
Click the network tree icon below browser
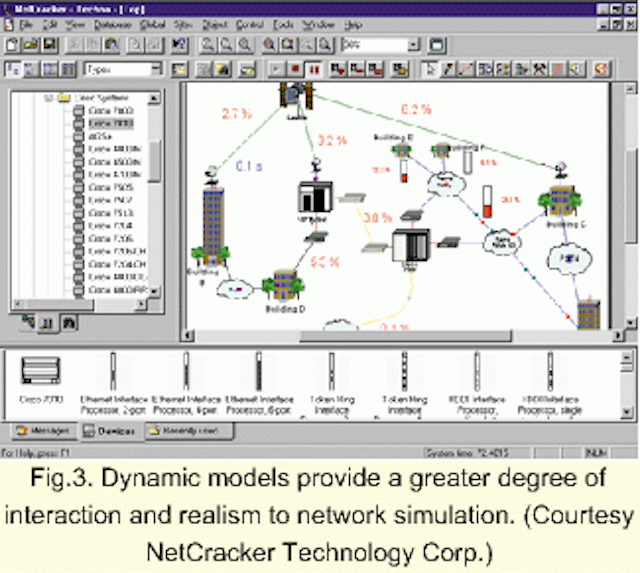tap(28, 322)
